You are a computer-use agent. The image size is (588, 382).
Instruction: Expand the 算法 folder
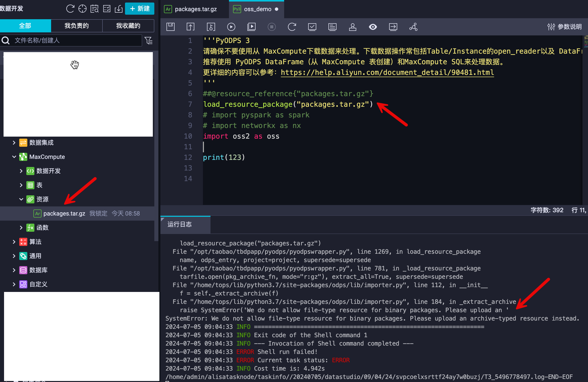tap(14, 242)
